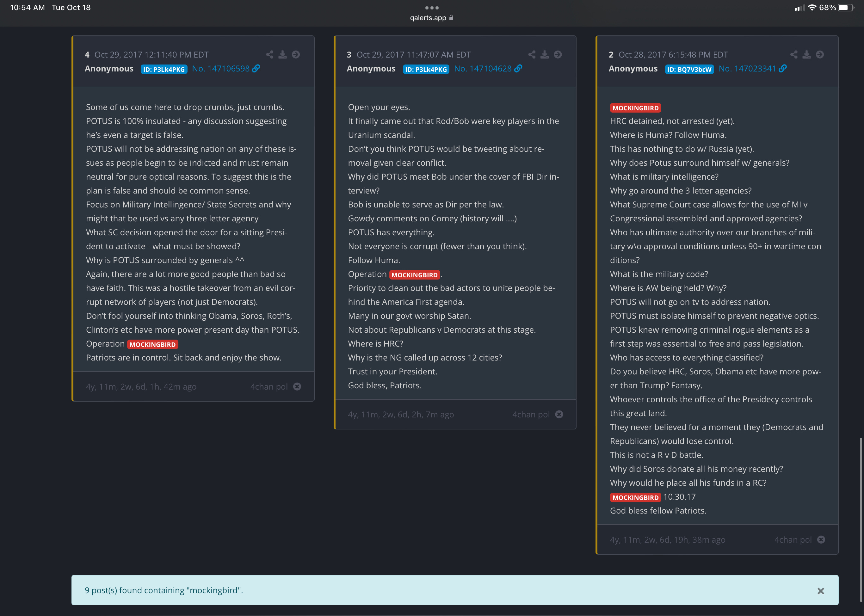Viewport: 864px width, 616px height.
Task: Click the circled X in post 3 footer
Action: tap(559, 414)
